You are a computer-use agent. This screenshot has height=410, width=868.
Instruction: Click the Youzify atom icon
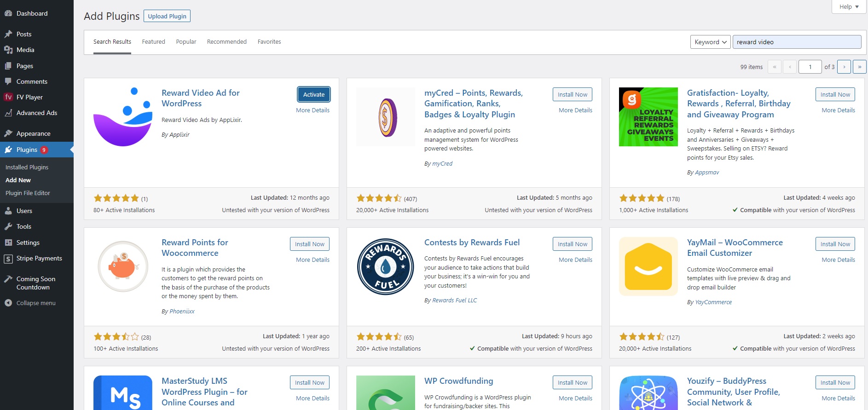coord(648,393)
